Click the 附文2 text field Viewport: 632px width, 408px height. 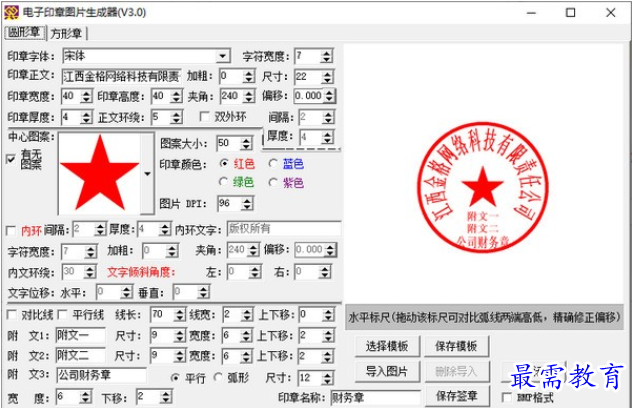pos(80,355)
